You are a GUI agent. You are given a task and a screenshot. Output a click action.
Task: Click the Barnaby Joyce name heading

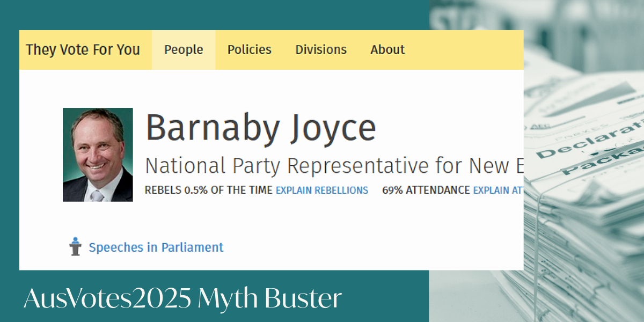coord(261,128)
